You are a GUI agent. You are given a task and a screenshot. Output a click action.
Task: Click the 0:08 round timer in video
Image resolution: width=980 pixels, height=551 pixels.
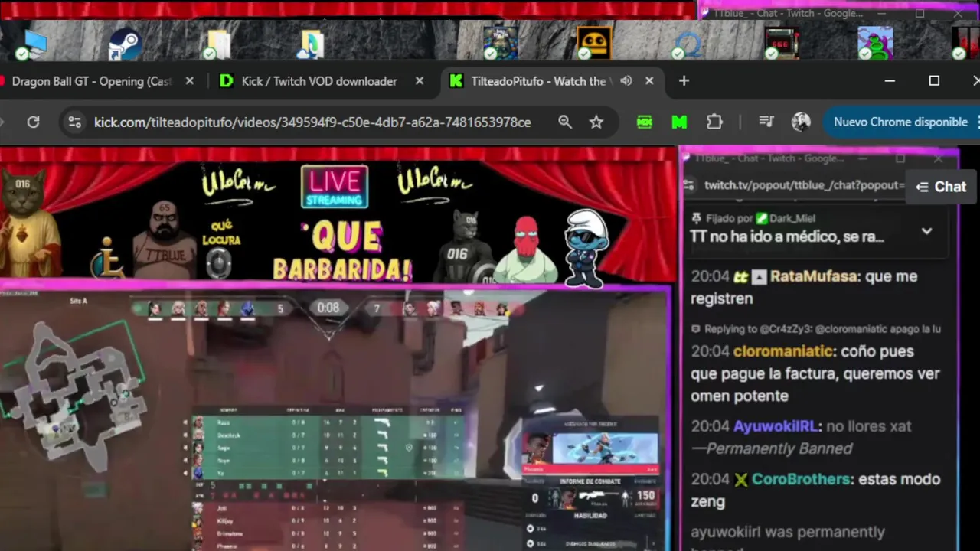pos(328,308)
